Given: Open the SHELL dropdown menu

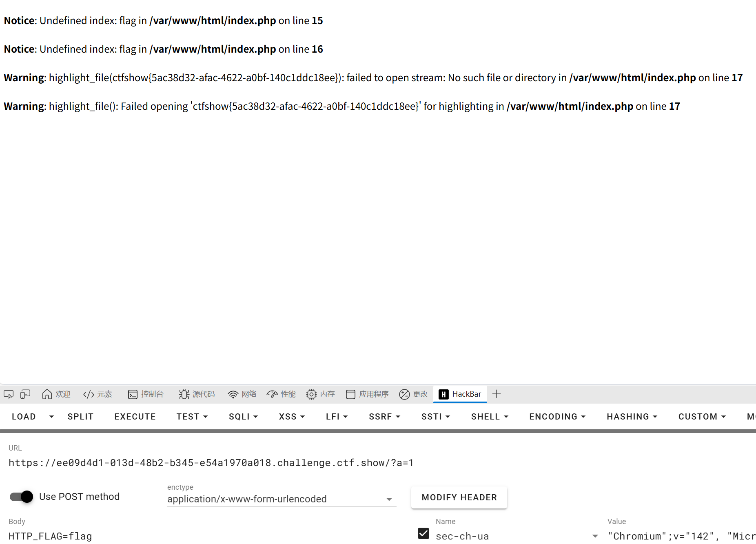Looking at the screenshot, I should click(490, 417).
